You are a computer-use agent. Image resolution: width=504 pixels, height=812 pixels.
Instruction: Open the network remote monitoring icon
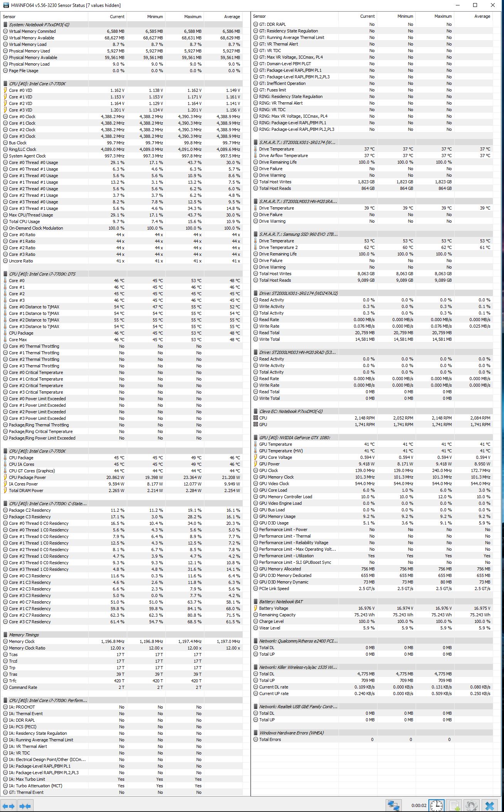pyautogui.click(x=393, y=805)
